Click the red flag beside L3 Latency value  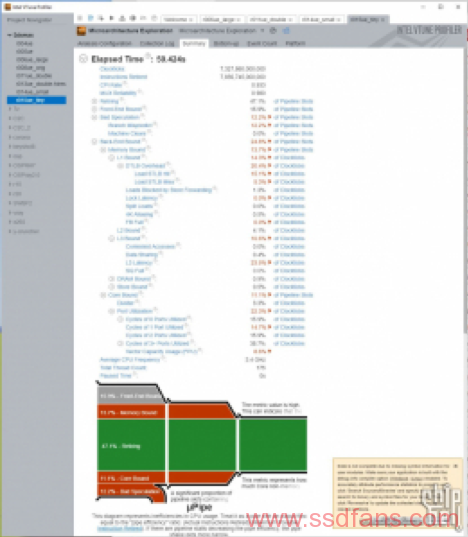[x=269, y=263]
